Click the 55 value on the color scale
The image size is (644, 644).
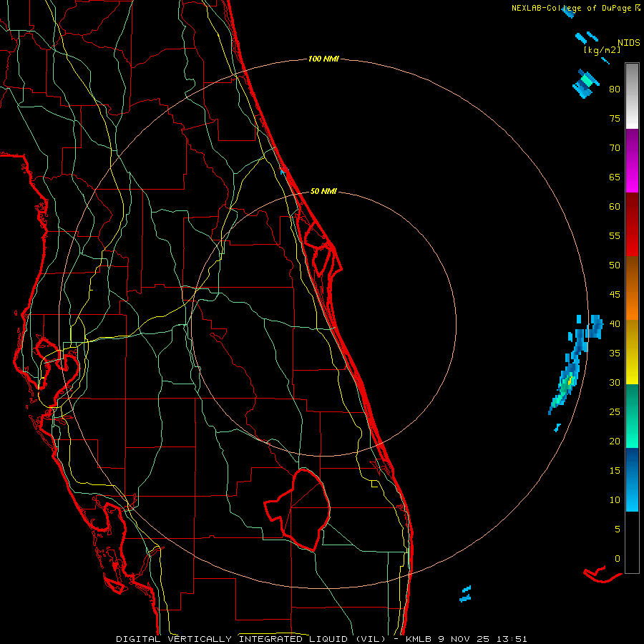[615, 235]
